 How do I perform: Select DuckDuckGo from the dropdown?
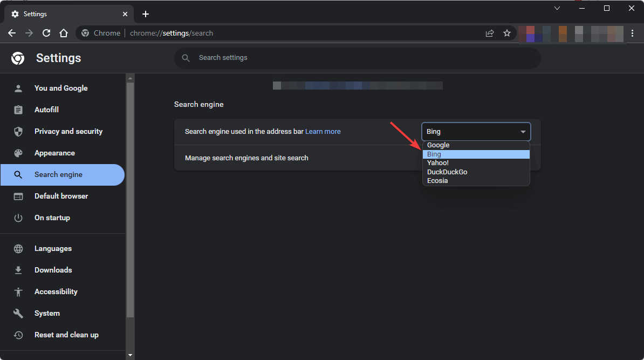click(x=476, y=172)
